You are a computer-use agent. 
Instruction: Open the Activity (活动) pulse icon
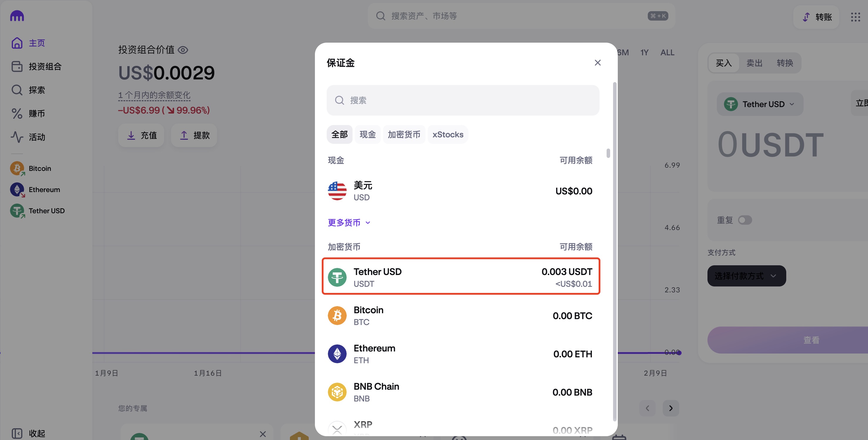click(x=17, y=137)
